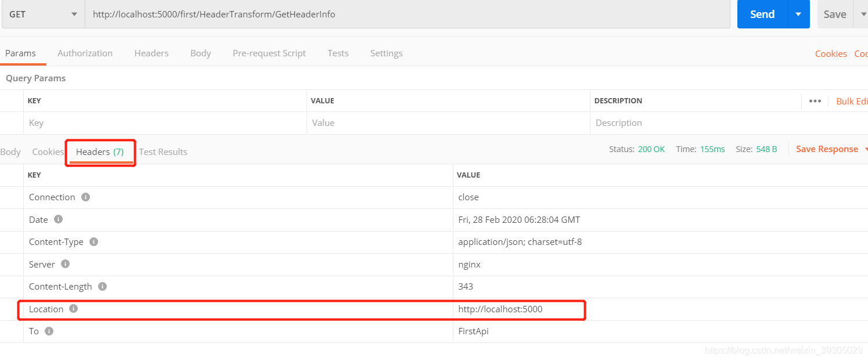
Task: Open the Authorization tab
Action: (x=85, y=53)
